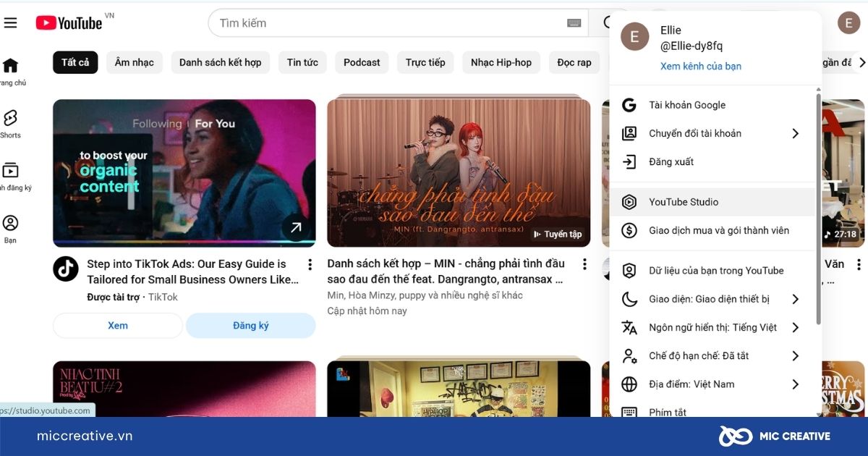Click the Bạn sidebar icon
Viewport: 868px width, 456px height.
click(10, 223)
